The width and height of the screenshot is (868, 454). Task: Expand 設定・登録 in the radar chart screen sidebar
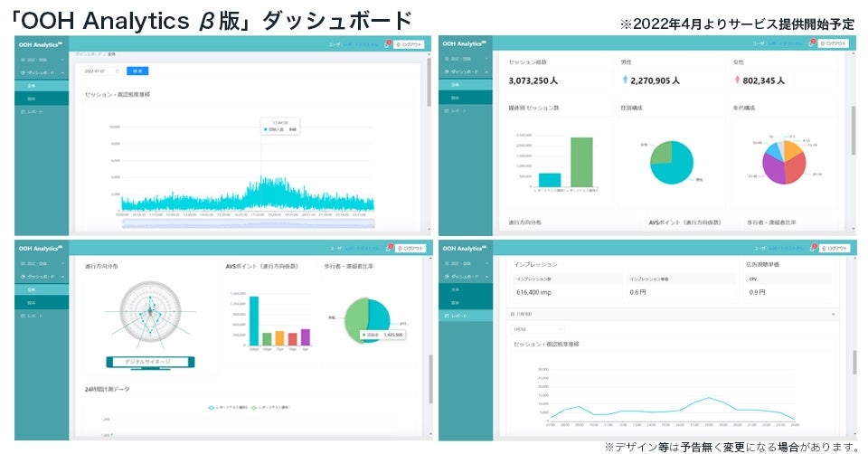pyautogui.click(x=42, y=263)
